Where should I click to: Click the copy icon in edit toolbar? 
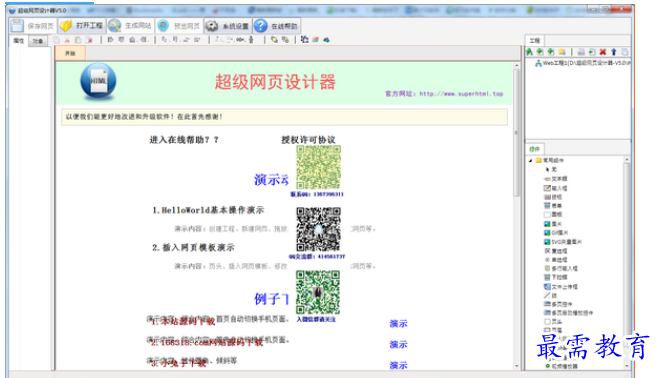[78, 40]
